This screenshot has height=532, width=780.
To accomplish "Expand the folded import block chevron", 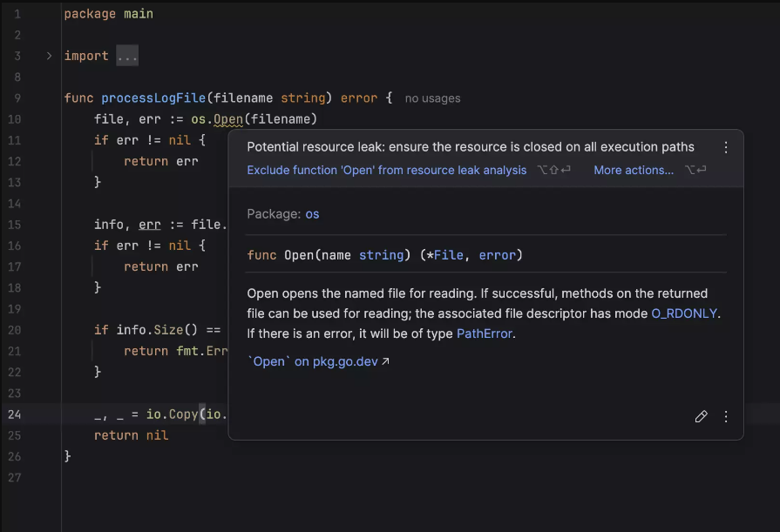I will click(x=49, y=56).
